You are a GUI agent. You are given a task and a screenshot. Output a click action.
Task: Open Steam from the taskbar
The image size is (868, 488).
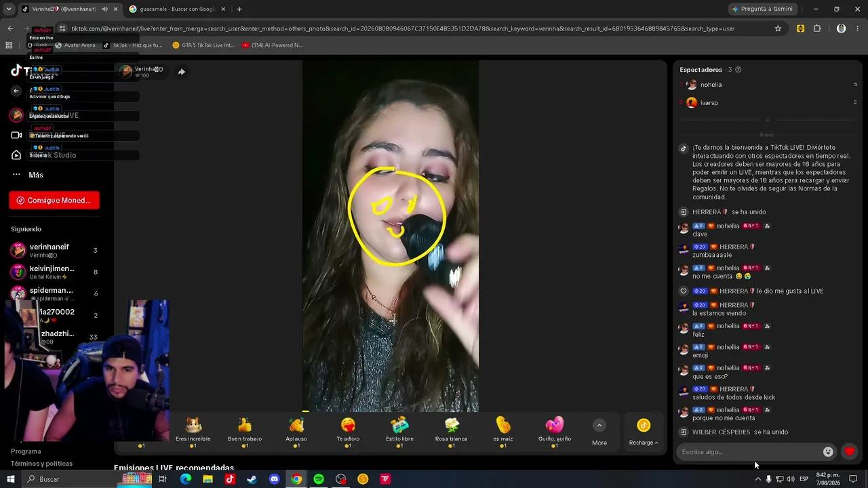click(252, 479)
